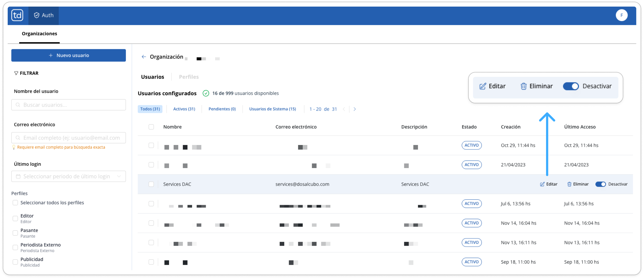Filter by Activos (31)
Screen dimensions: 644x279
pyautogui.click(x=184, y=109)
